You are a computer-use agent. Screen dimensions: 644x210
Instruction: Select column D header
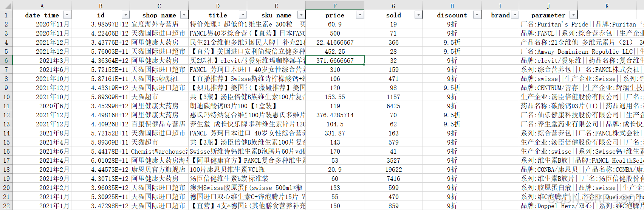[x=218, y=6]
